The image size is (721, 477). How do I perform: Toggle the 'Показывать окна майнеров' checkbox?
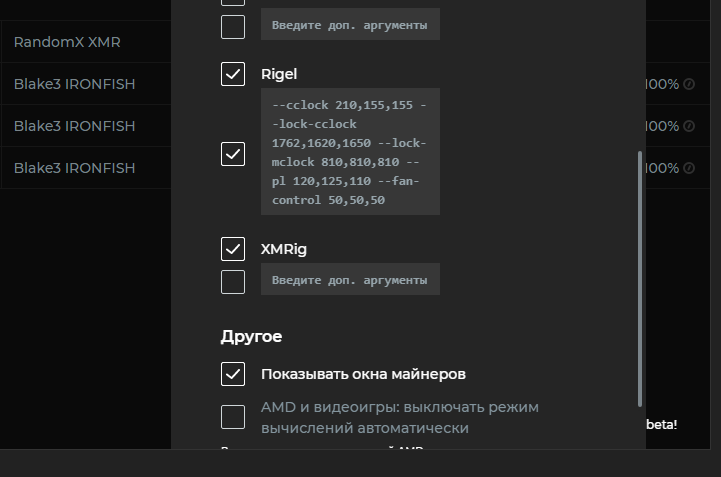click(x=233, y=374)
